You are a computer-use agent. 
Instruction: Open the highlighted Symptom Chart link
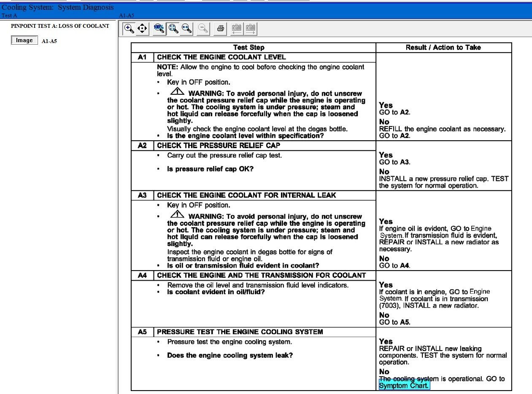click(404, 386)
